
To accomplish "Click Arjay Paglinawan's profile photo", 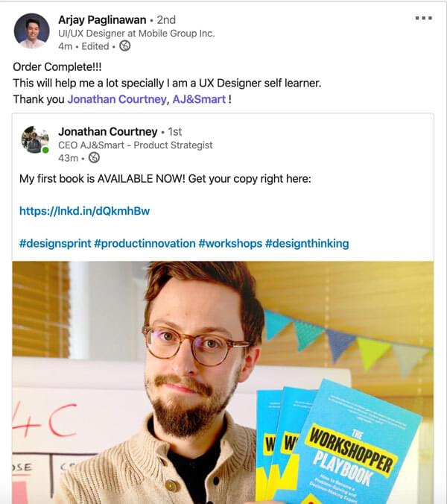I will tap(31, 31).
